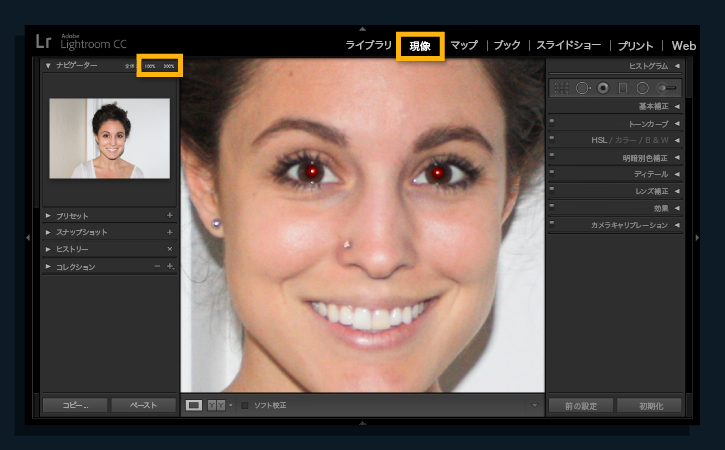Switch to the プリント module
725x450 pixels.
635,45
